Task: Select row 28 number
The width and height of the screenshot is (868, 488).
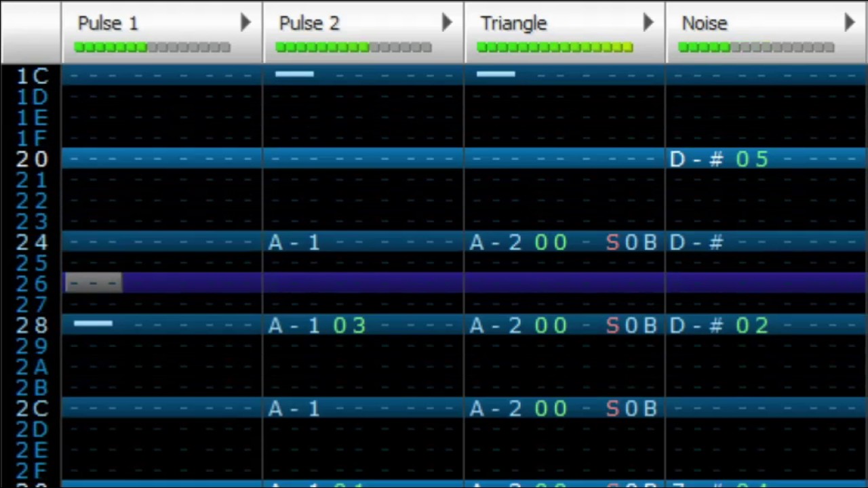Action: (32, 325)
